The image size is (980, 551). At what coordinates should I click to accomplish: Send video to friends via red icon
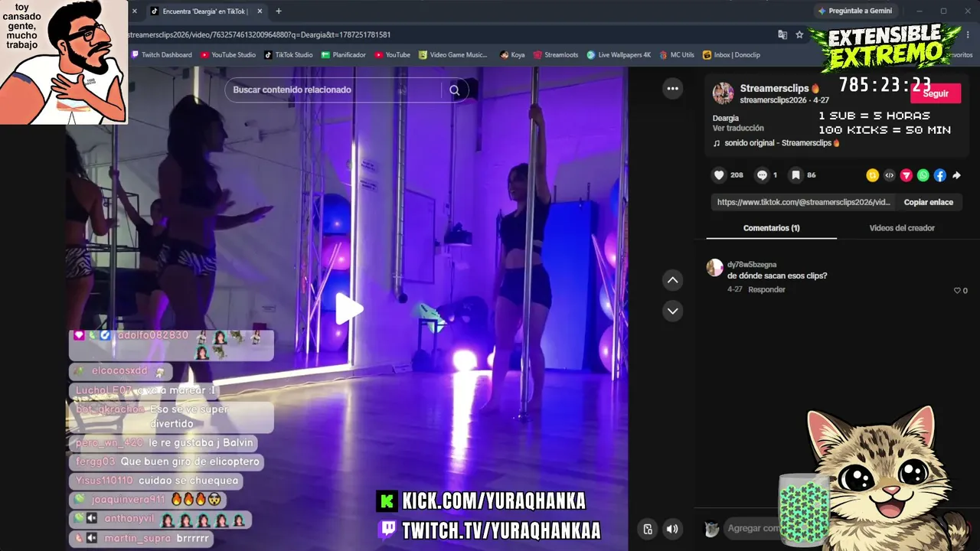pyautogui.click(x=906, y=175)
